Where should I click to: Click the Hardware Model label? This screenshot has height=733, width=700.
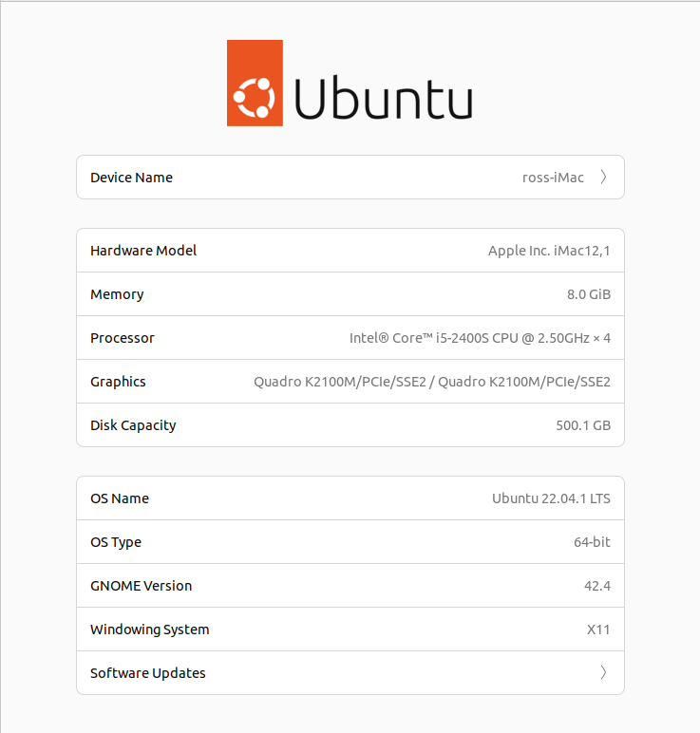click(x=143, y=251)
